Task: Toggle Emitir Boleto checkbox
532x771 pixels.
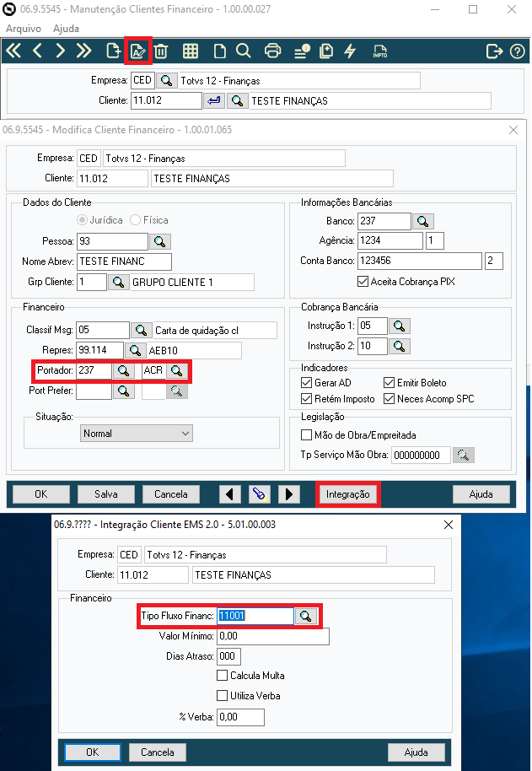Action: tap(389, 383)
